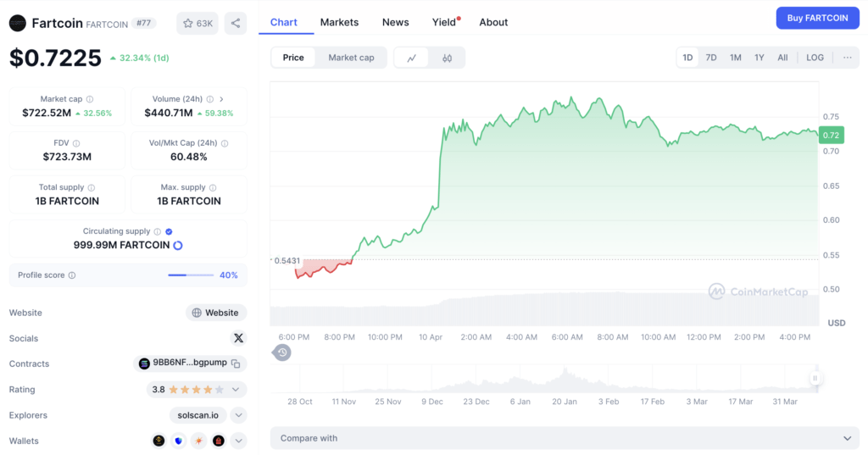Open the Website link button
This screenshot has height=455, width=868.
click(216, 313)
